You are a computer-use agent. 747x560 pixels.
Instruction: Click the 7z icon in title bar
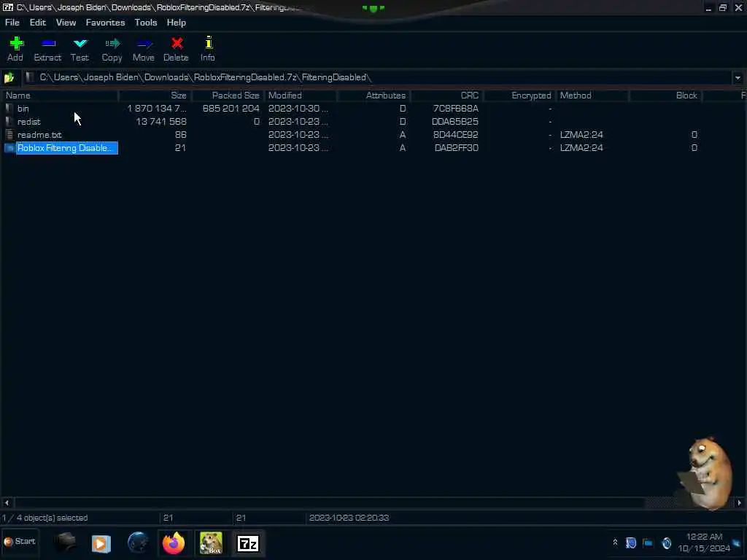[x=7, y=7]
